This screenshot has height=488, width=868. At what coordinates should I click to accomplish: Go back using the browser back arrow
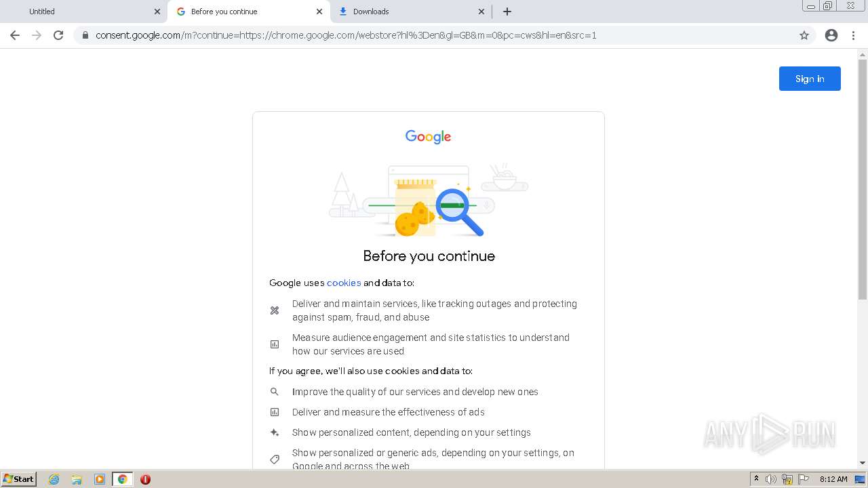(x=15, y=35)
